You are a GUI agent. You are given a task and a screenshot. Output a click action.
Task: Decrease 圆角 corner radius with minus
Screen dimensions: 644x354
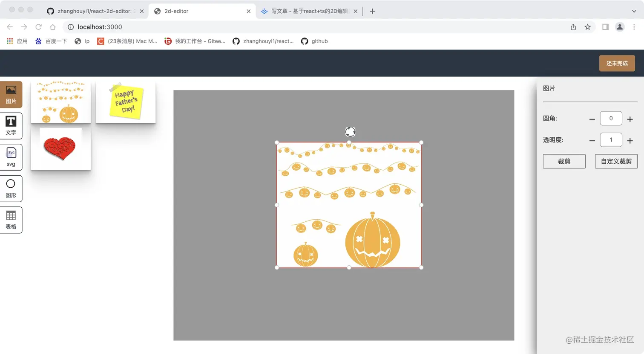coord(592,119)
